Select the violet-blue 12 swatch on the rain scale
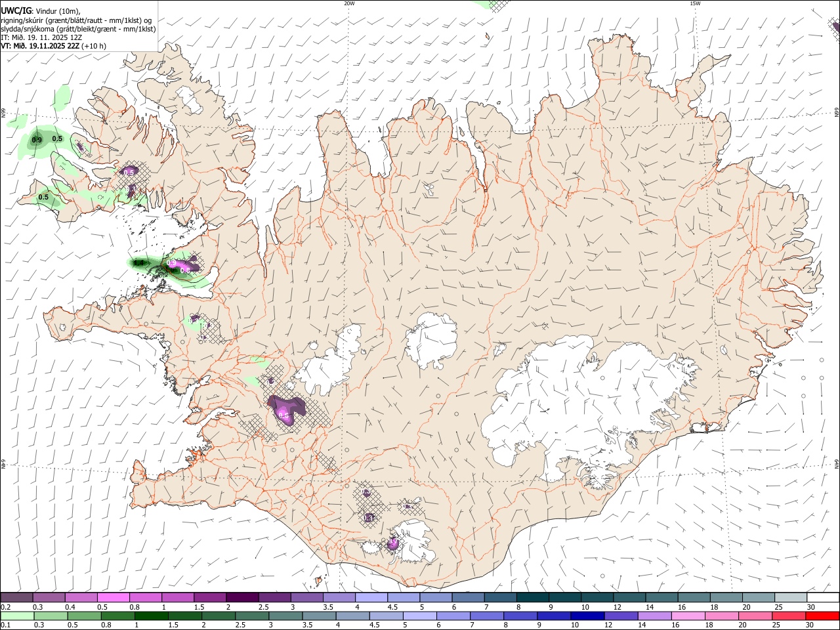Viewport: 840px width, 630px height. click(x=621, y=616)
